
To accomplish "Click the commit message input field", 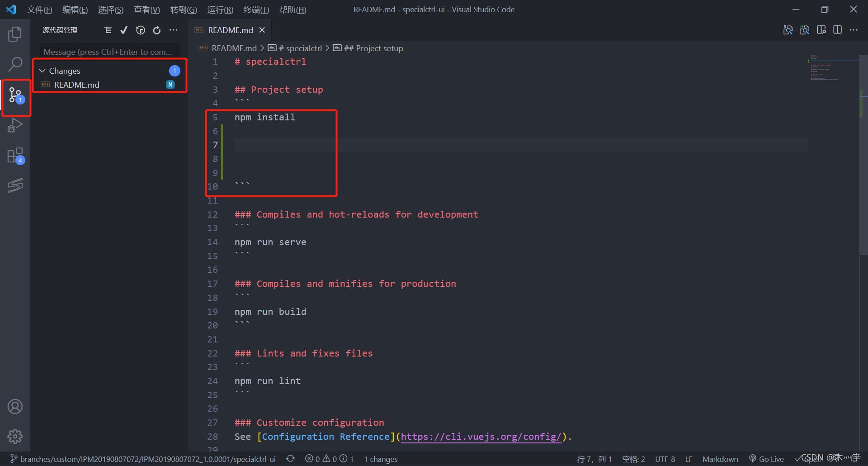I will [x=110, y=52].
